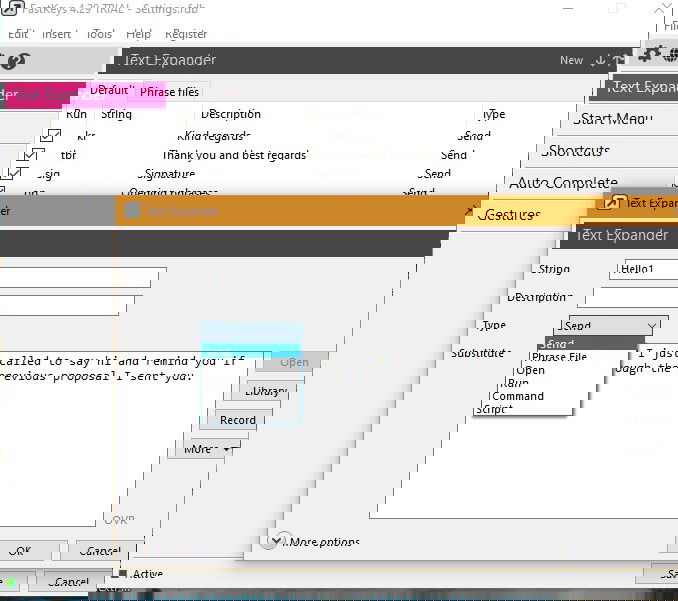Select the 'Signature' description cell

(x=166, y=173)
